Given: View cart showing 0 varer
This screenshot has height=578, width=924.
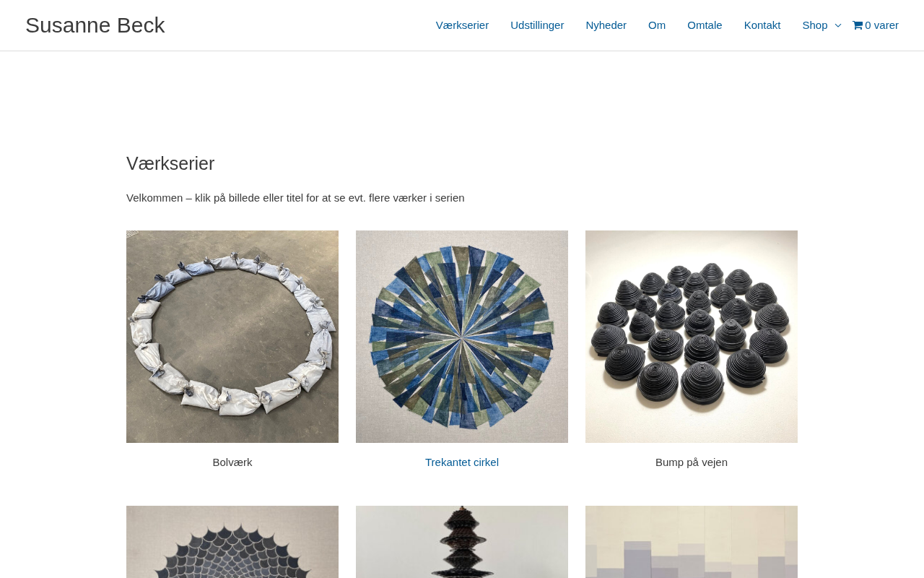Looking at the screenshot, I should [x=876, y=25].
